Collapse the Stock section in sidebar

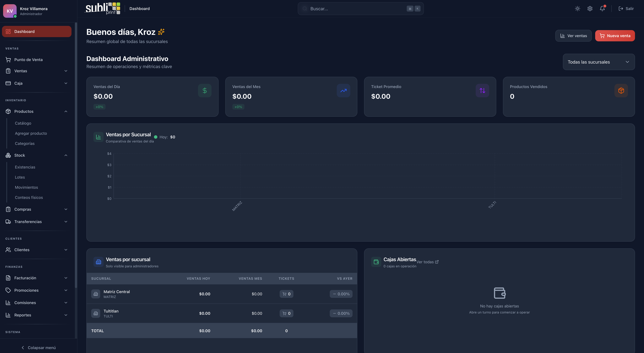tap(66, 155)
